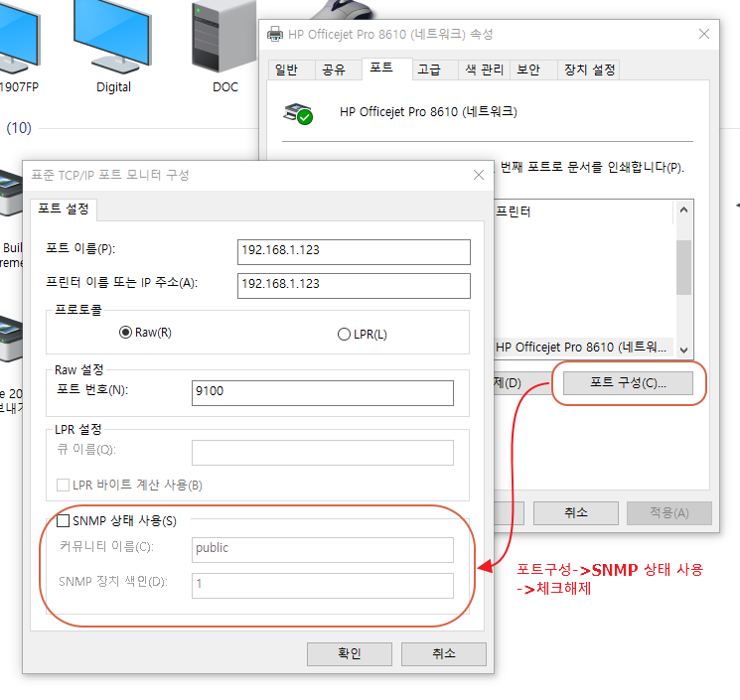
Task: Close the TCP/IP port monitor dialog
Action: click(479, 175)
